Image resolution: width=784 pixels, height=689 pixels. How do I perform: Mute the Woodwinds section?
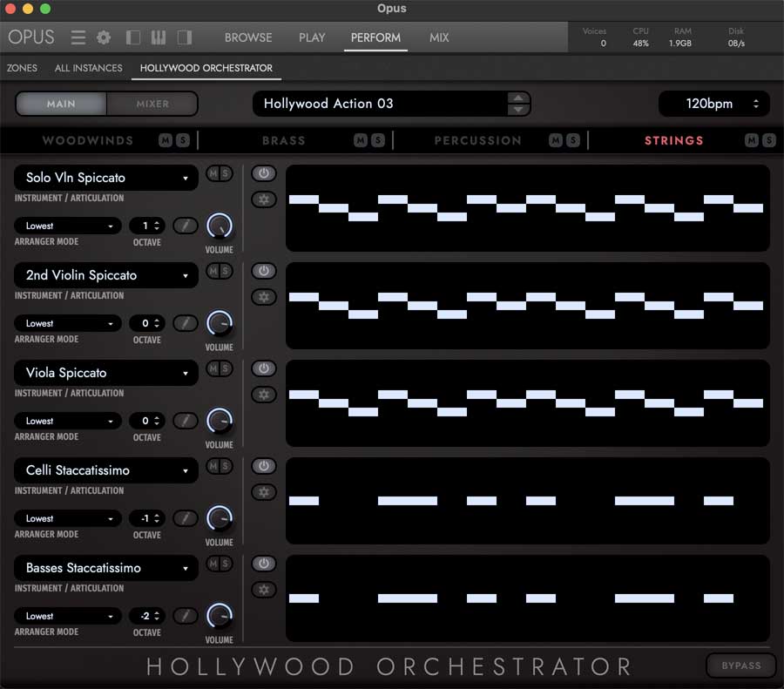coord(166,140)
